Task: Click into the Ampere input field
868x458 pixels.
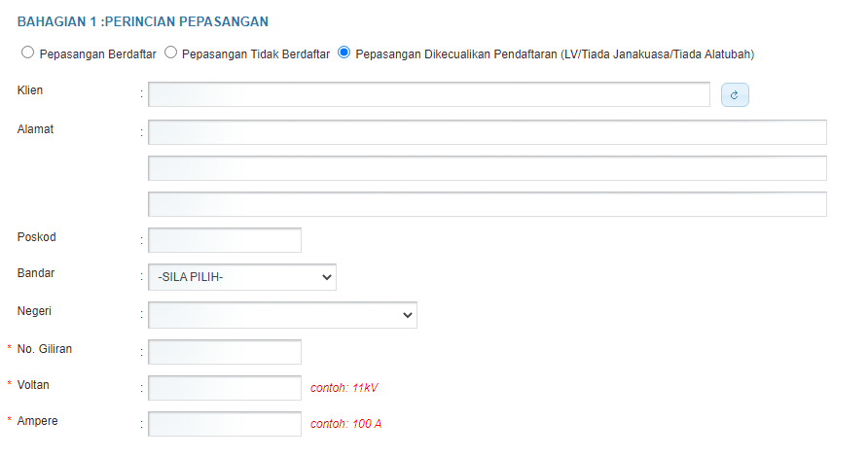Action: (x=225, y=424)
